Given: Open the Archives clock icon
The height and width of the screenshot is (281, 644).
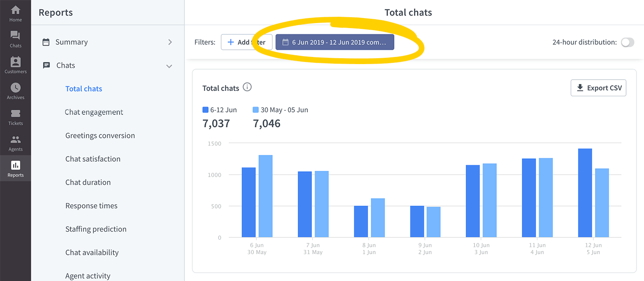Looking at the screenshot, I should (x=15, y=88).
